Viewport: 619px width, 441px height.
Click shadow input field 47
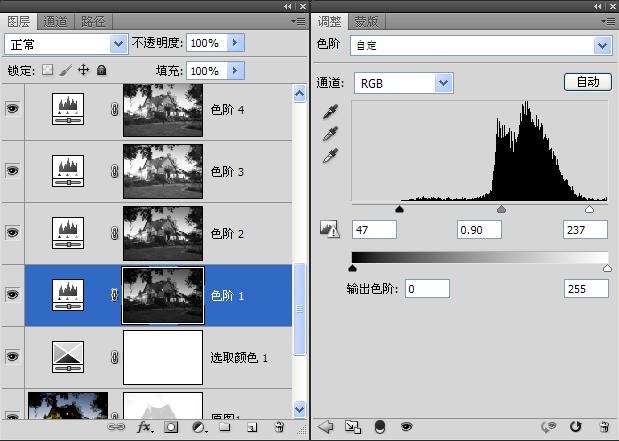pos(374,229)
